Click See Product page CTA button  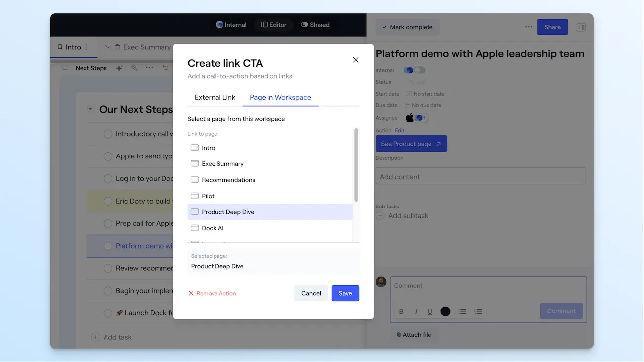[411, 144]
